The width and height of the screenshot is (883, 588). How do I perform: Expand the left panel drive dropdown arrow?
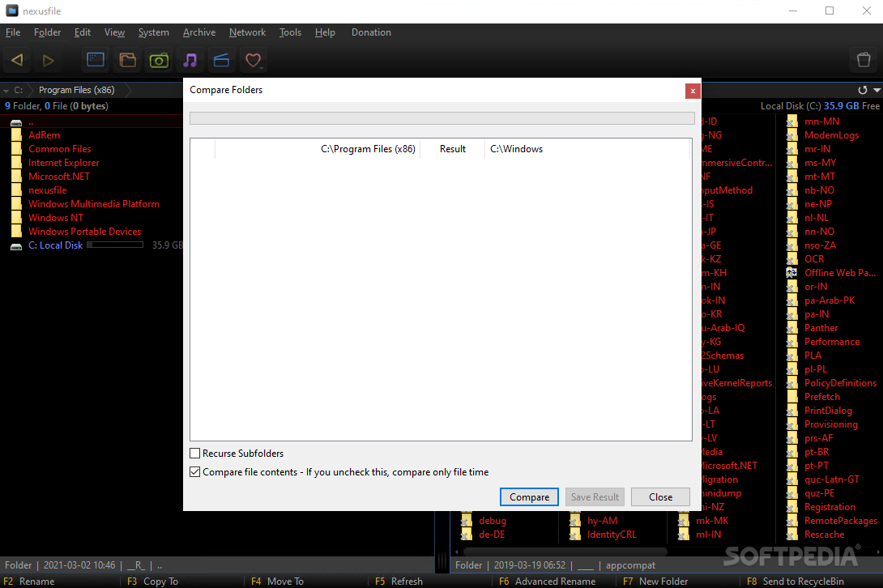(x=6, y=90)
